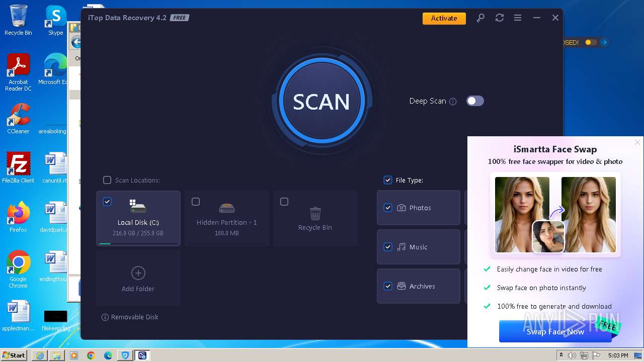Check the Recycle Bin location checkbox
This screenshot has height=362, width=644.
click(284, 202)
